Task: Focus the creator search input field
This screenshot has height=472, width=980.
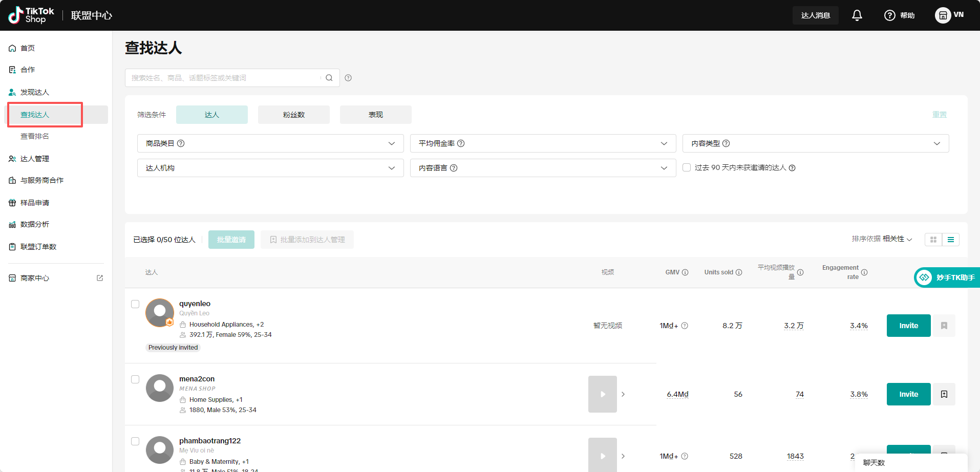Action: (x=223, y=78)
